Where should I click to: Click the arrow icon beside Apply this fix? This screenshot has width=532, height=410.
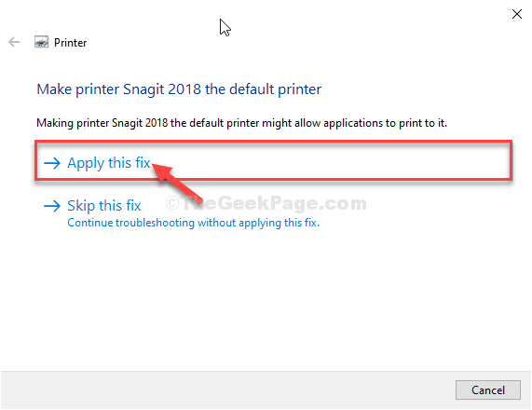[52, 163]
